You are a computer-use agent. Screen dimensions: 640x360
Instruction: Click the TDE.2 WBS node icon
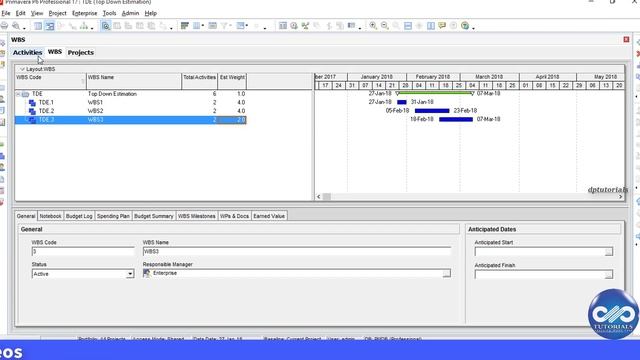[x=32, y=111]
